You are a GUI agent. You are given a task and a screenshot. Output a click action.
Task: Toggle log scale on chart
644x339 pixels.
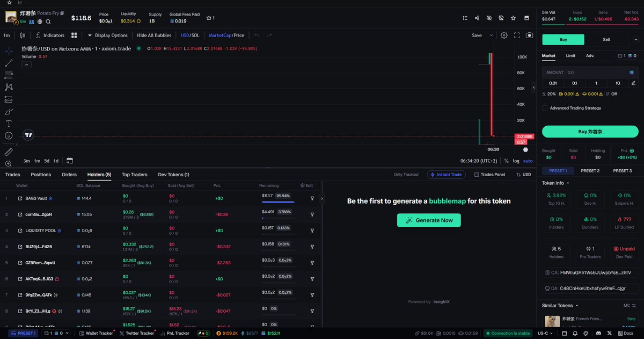[x=516, y=161]
